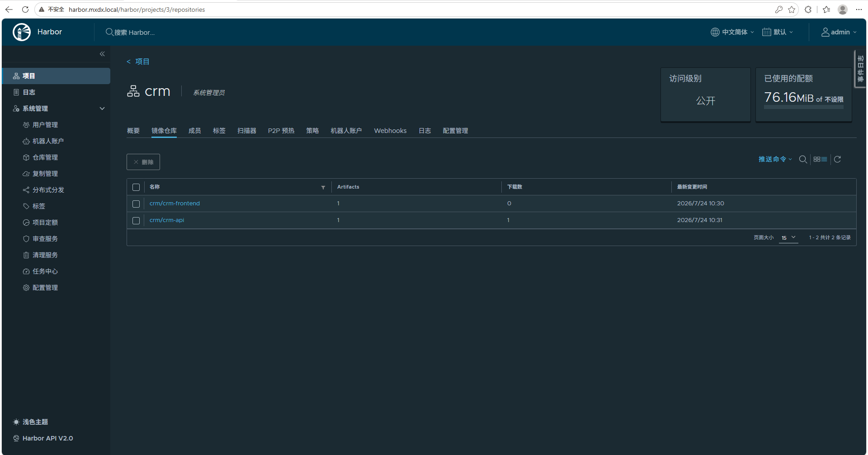Viewport: 868px width, 455px height.
Task: Open browser extensions icon
Action: [808, 9]
